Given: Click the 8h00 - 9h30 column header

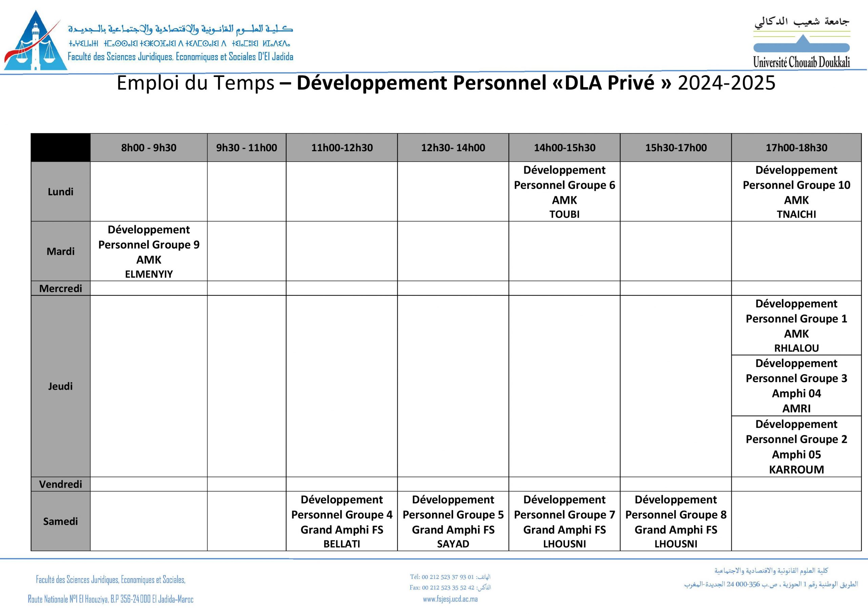Looking at the screenshot, I should [x=149, y=147].
